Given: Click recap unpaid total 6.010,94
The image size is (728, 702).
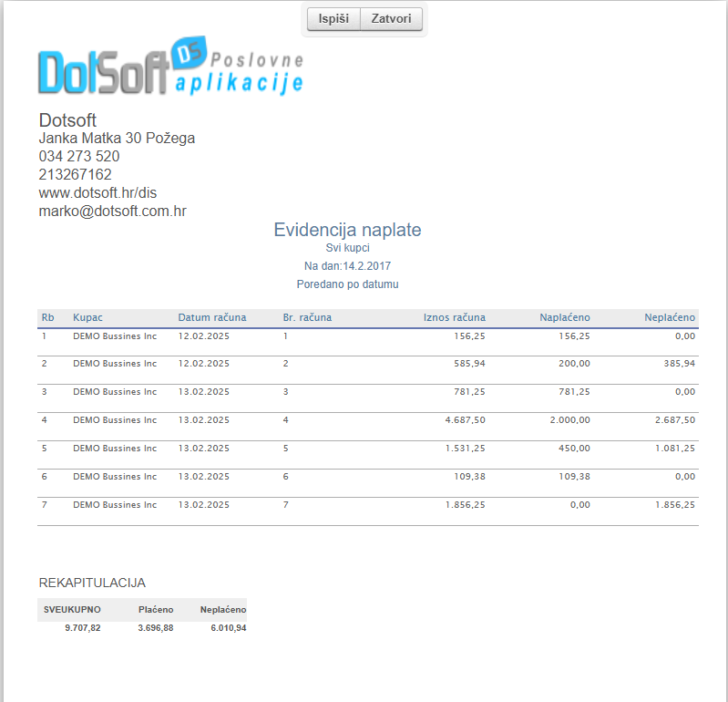Looking at the screenshot, I should pos(228,628).
